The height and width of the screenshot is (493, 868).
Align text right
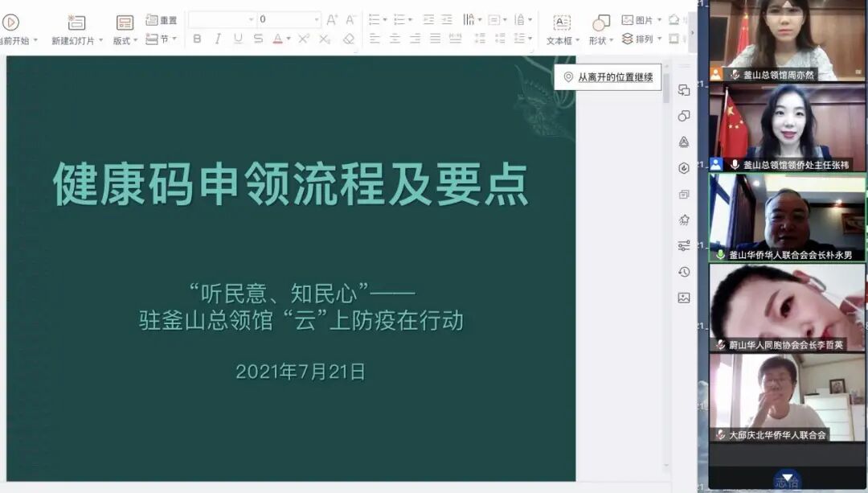(x=416, y=39)
